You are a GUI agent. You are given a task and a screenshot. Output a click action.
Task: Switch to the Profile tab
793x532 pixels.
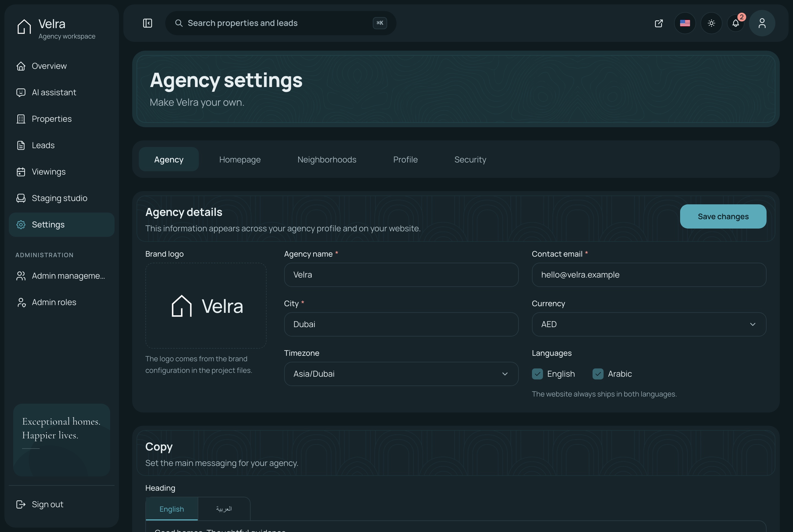[x=405, y=159]
